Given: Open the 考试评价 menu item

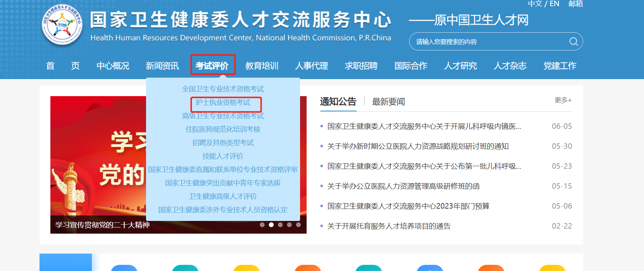Looking at the screenshot, I should (x=212, y=66).
